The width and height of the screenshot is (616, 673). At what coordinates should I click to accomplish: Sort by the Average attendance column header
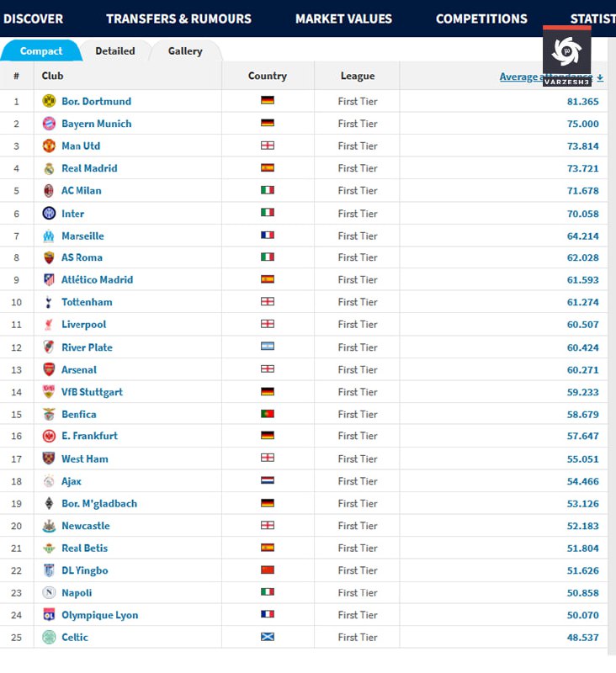pyautogui.click(x=550, y=77)
